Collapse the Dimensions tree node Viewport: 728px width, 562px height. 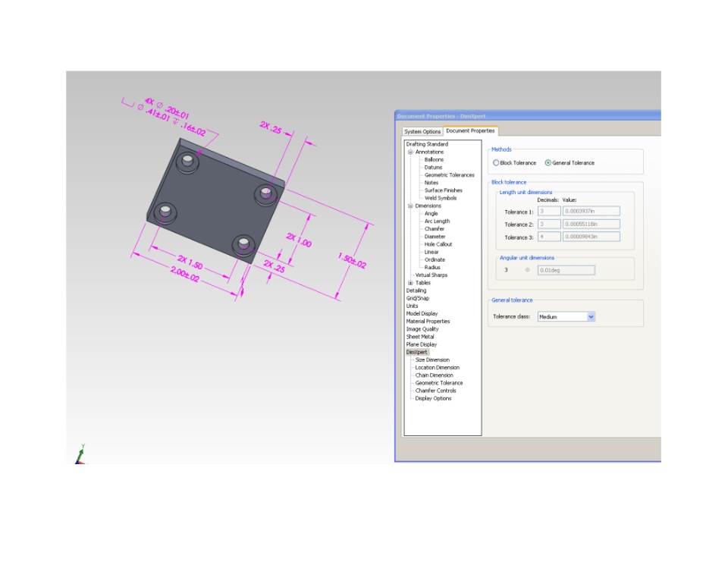click(x=410, y=206)
